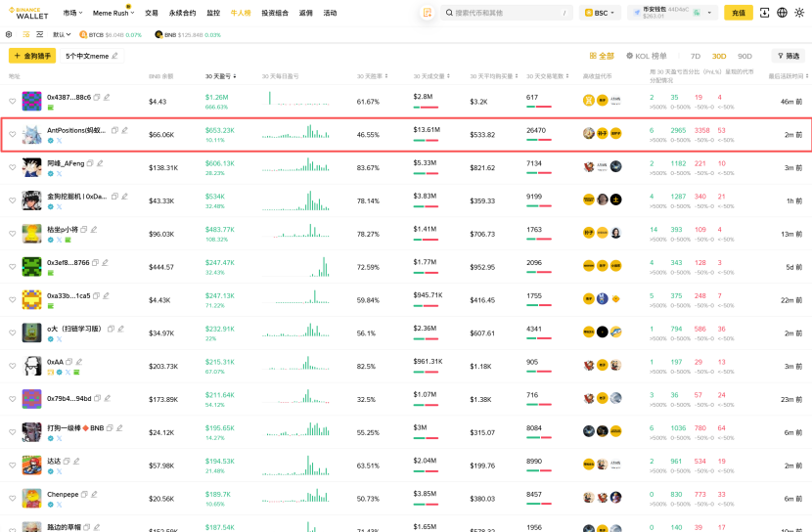Expand the 币安钱包 account dropdown
The image size is (812, 532).
[x=709, y=13]
